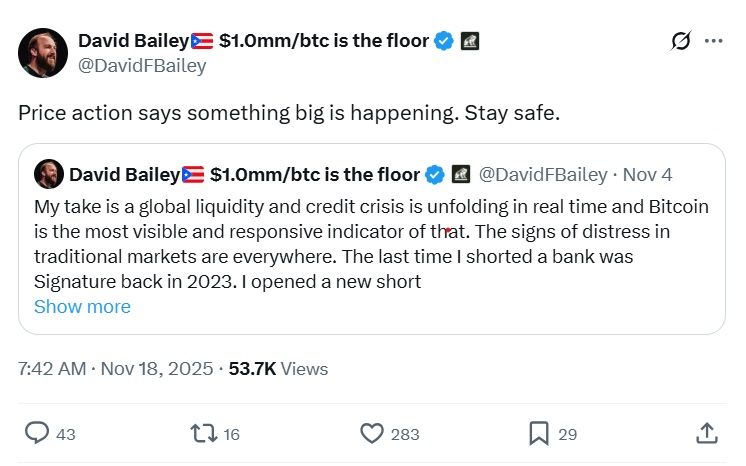Click the quoted tweet's verified badge
The height and width of the screenshot is (466, 746).
tap(435, 174)
